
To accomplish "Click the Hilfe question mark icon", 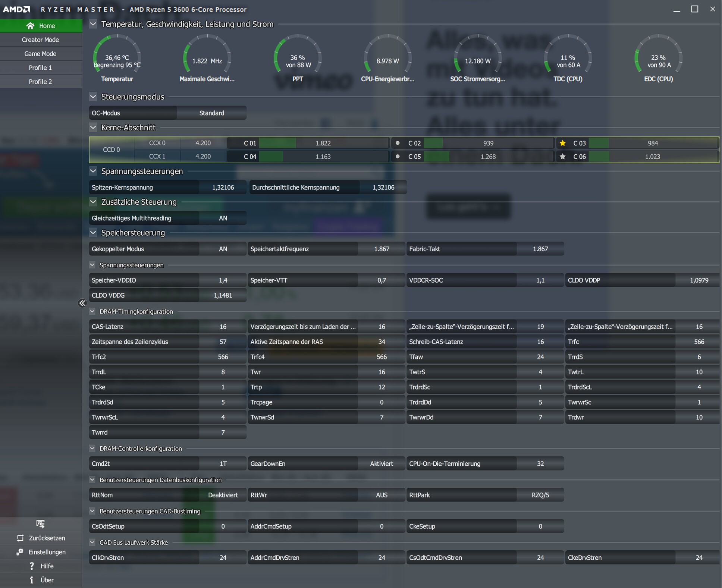I will pyautogui.click(x=32, y=566).
